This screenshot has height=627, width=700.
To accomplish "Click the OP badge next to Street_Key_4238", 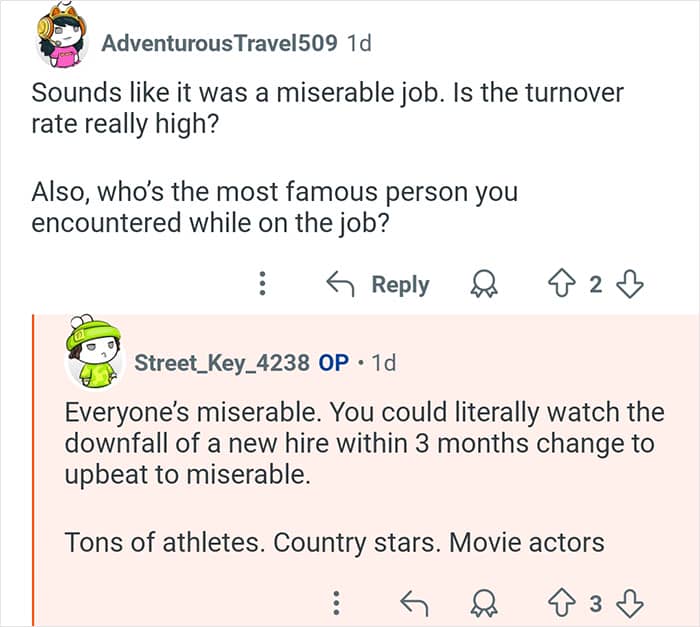I will [x=333, y=363].
